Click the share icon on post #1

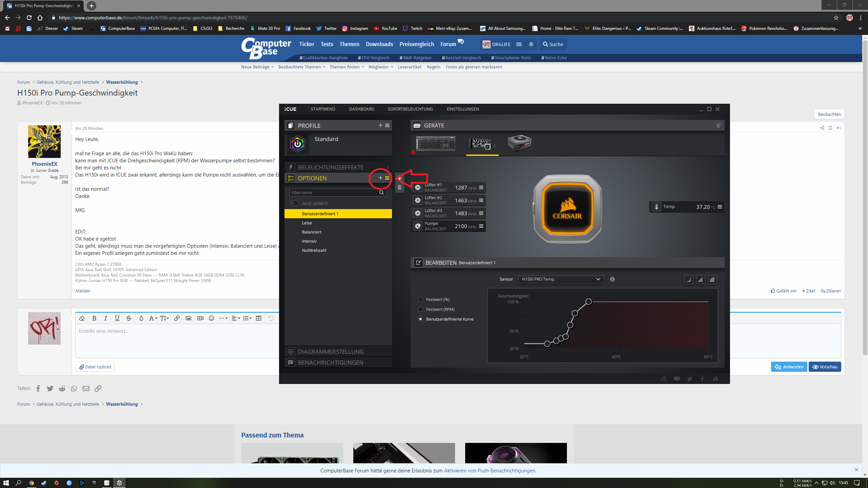822,128
